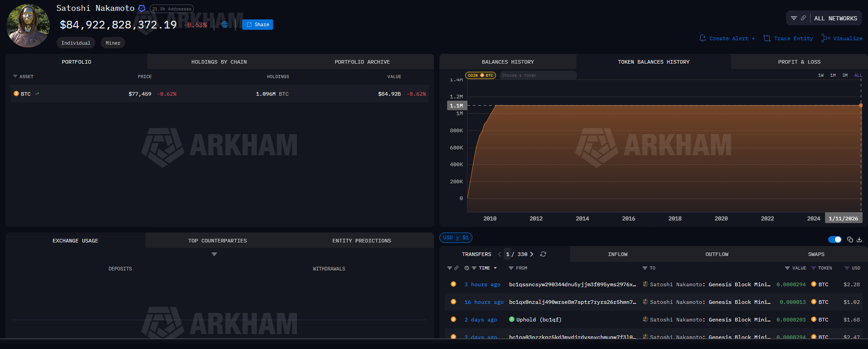The height and width of the screenshot is (349, 868).
Task: Open sender address bc1qssncsyw290344dnu5yjjm3f095yms2976x
Action: tap(572, 284)
